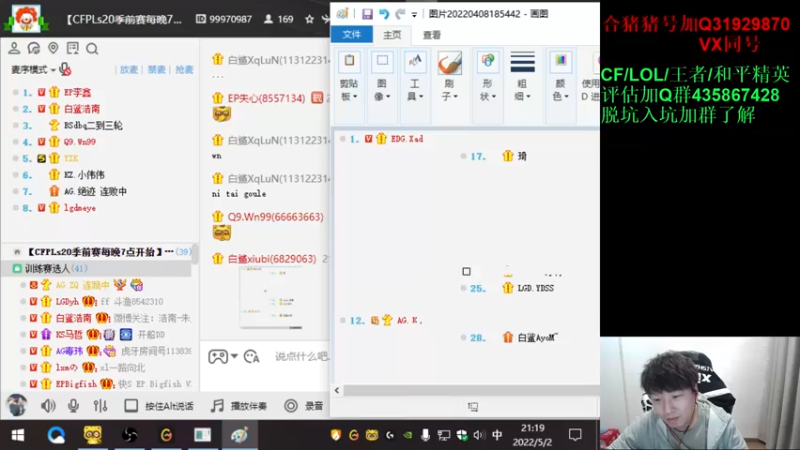Select mic queue user AG.绝迹 连败中

[x=95, y=191]
